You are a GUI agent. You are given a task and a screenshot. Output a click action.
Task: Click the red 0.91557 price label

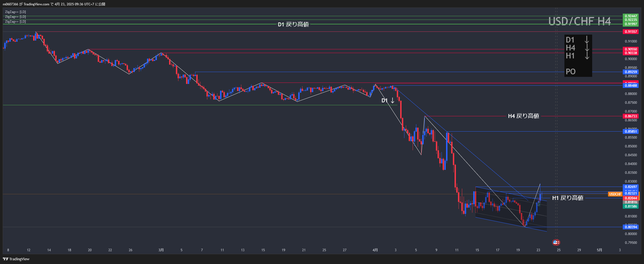(x=631, y=32)
